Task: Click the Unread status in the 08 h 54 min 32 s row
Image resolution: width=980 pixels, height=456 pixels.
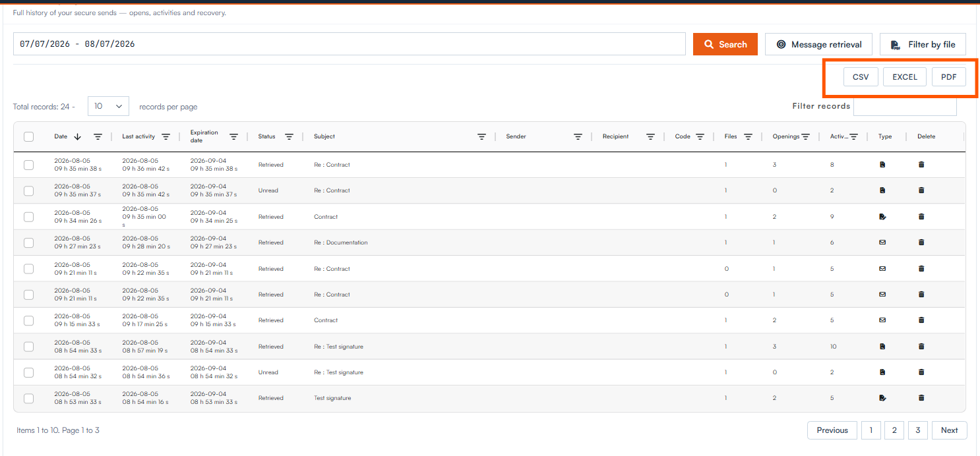Action: [268, 372]
